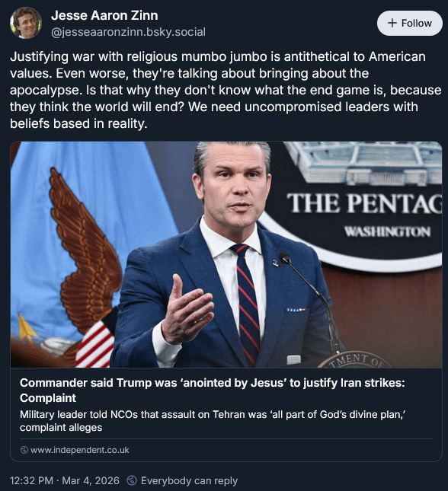Click the reply settings globe icon

(132, 480)
